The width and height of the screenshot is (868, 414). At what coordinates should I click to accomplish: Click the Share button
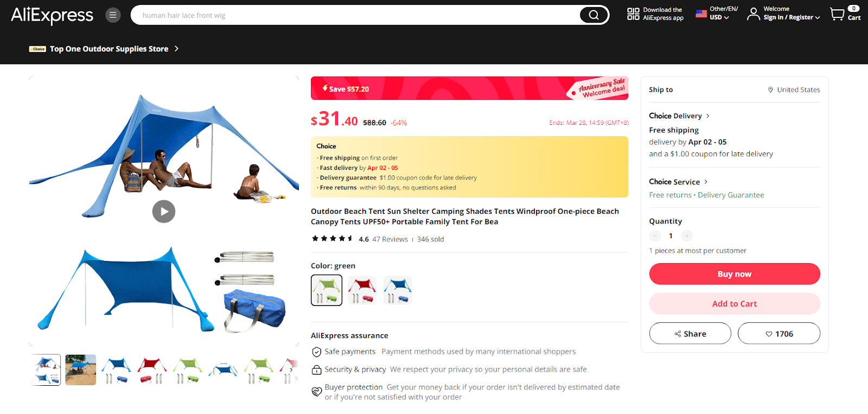690,333
